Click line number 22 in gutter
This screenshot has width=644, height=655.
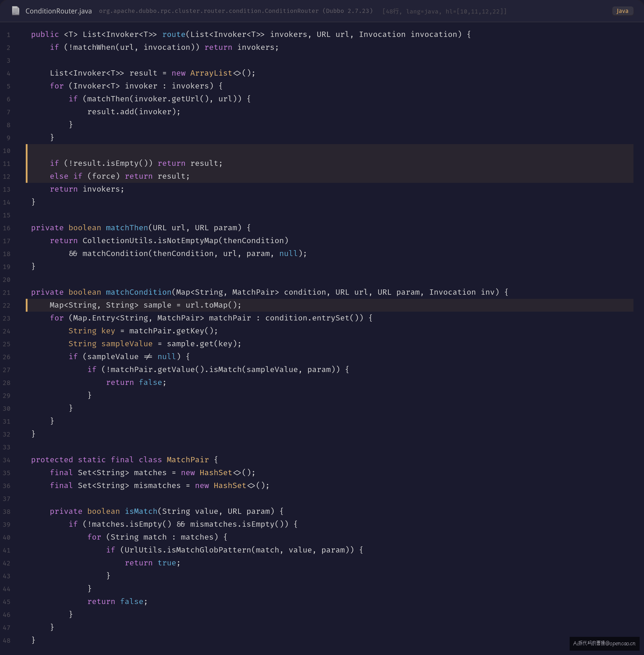pos(7,305)
